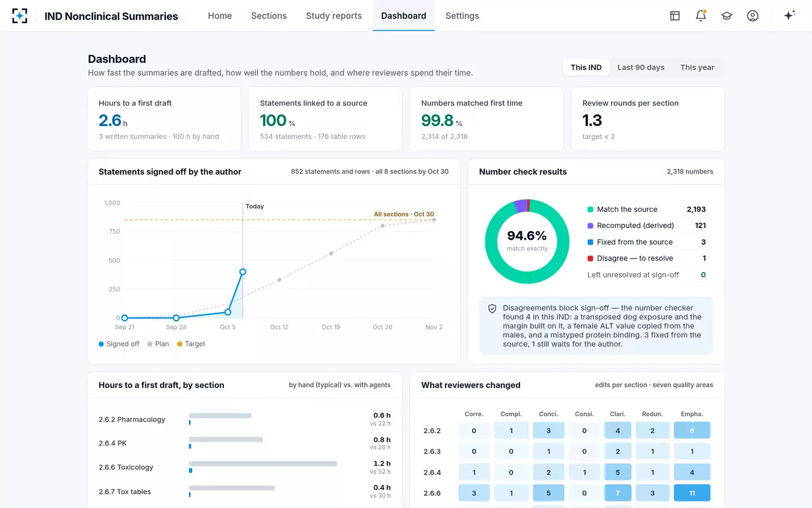This screenshot has width=812, height=508.
Task: Select the purple Recomputed (derived) swatch
Action: (x=590, y=226)
